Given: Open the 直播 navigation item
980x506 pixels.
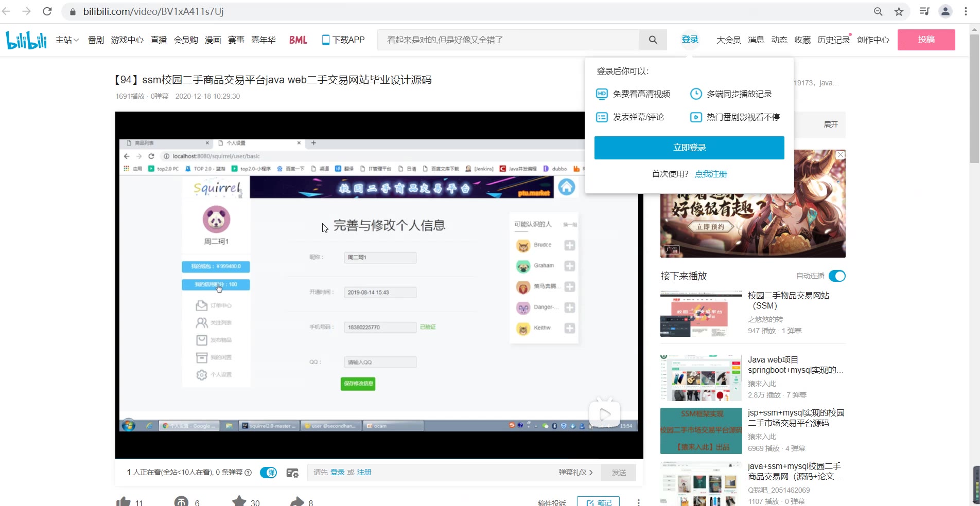Looking at the screenshot, I should pyautogui.click(x=159, y=40).
